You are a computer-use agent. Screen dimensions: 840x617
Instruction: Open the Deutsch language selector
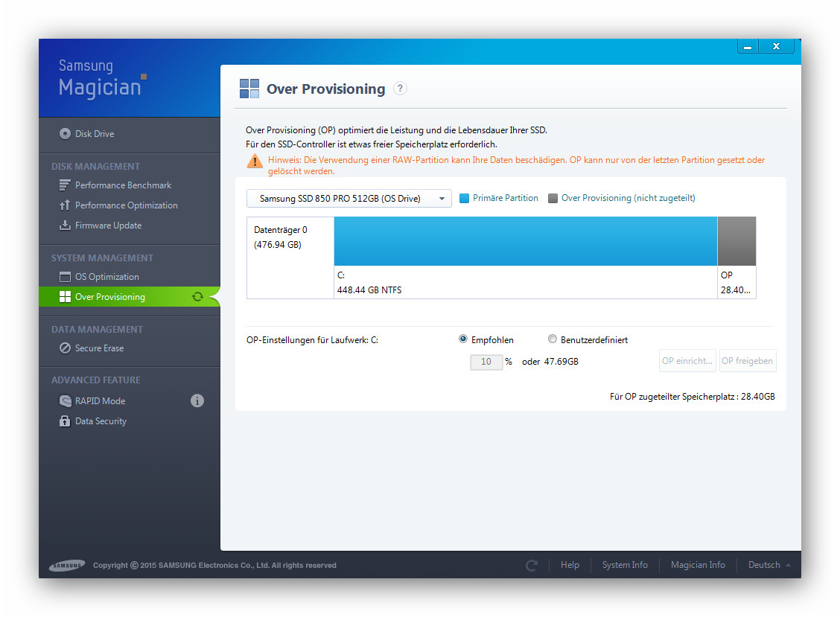[x=769, y=565]
